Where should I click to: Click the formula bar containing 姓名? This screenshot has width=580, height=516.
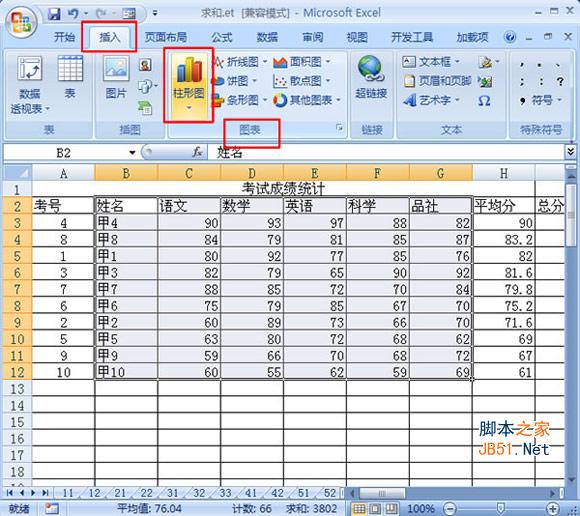point(385,152)
